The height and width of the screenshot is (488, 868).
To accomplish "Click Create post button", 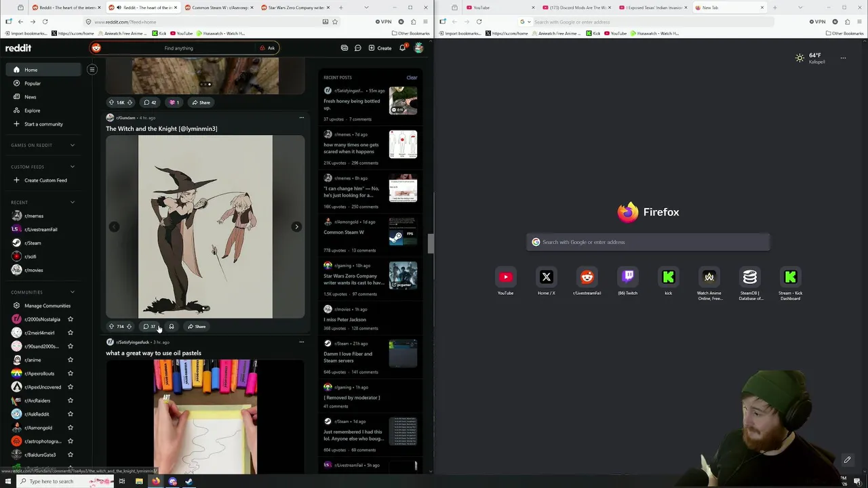I will click(x=380, y=48).
